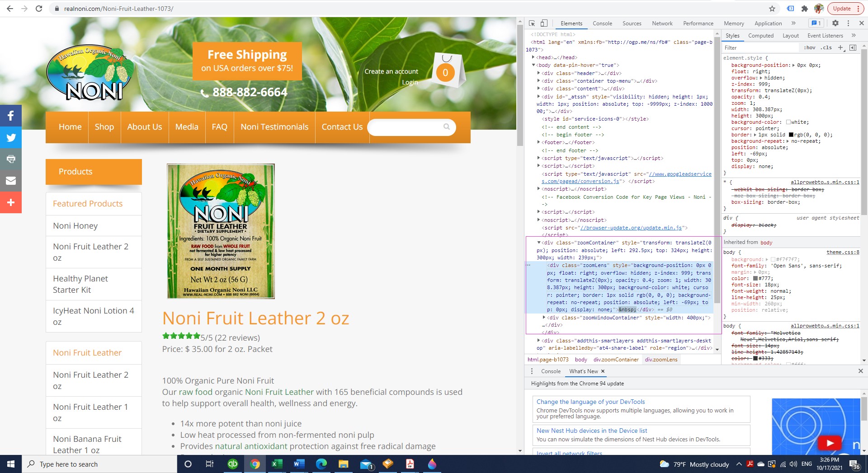The image size is (868, 473).
Task: Open the Windows Start button
Action: pyautogui.click(x=11, y=464)
